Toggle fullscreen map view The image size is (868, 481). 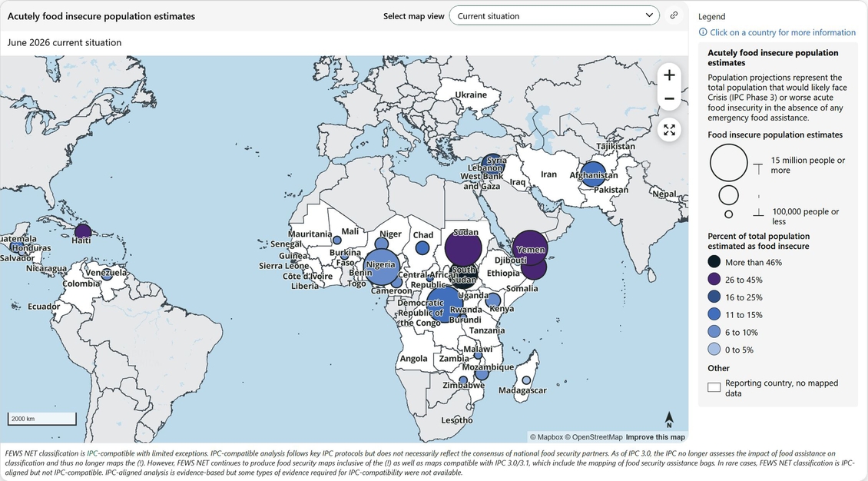(x=669, y=130)
